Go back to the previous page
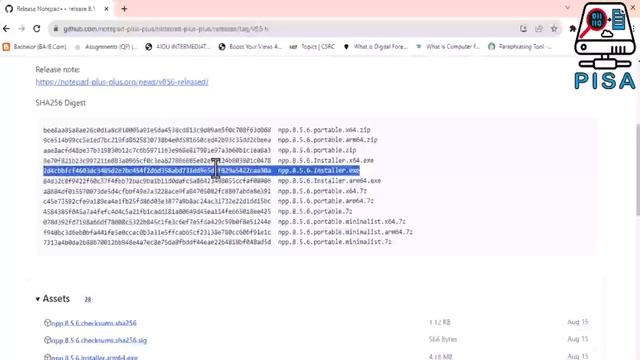 (x=6, y=29)
